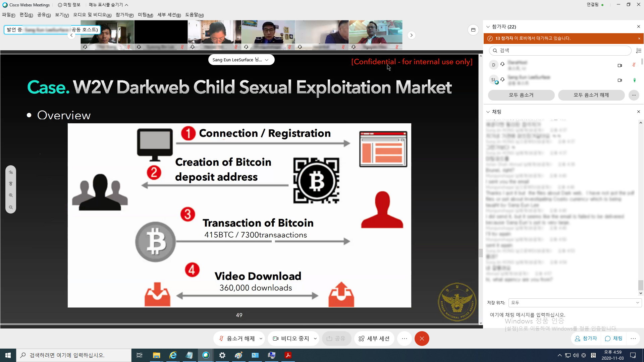644x362 pixels.
Task: Click the Windows taskbar search box
Action: pyautogui.click(x=74, y=355)
